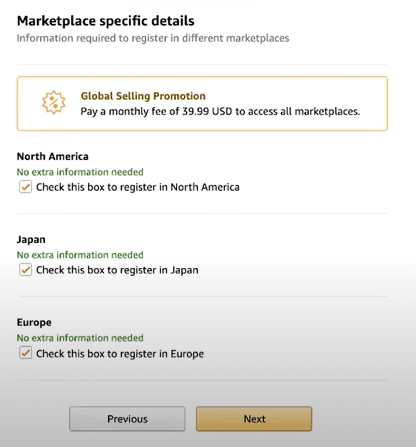
Task: Toggle the Japan registration checkbox
Action: (x=25, y=270)
